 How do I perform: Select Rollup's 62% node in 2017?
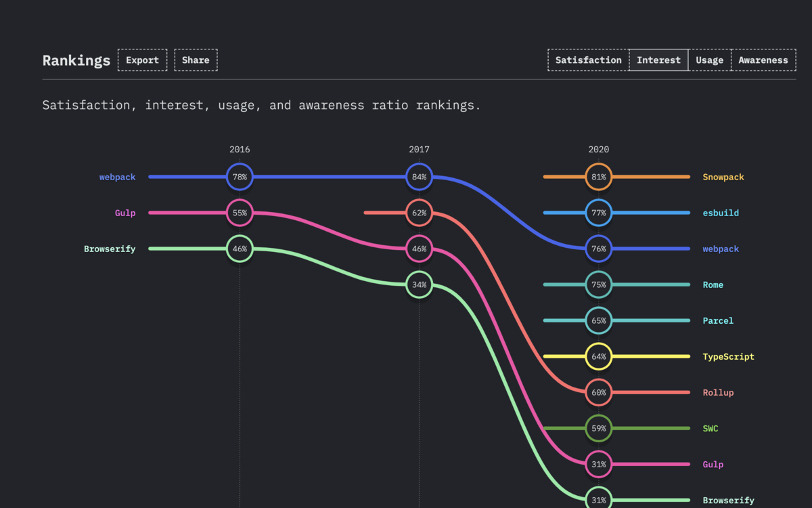click(419, 213)
